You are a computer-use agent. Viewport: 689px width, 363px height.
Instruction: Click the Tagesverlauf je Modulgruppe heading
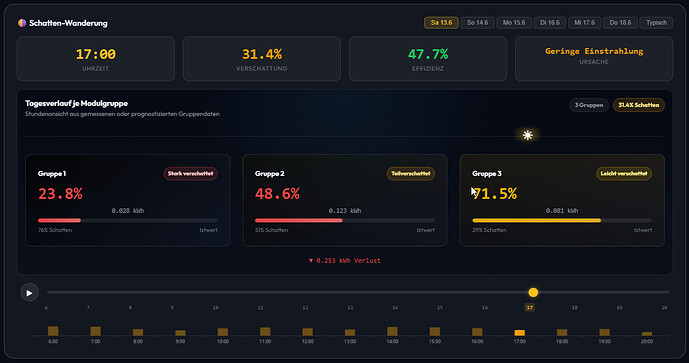click(76, 103)
